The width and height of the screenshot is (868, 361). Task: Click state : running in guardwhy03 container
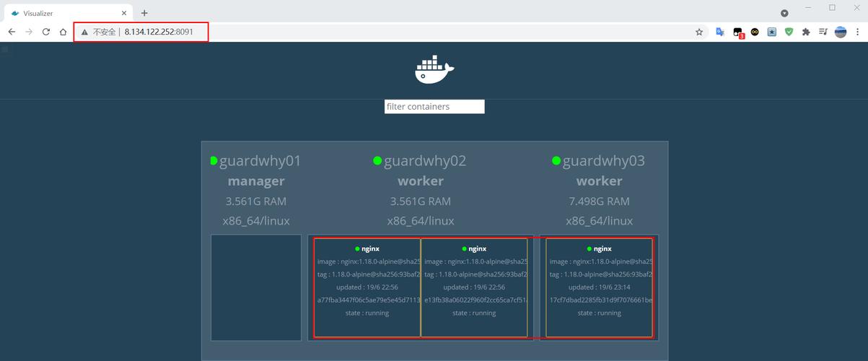[x=600, y=313]
